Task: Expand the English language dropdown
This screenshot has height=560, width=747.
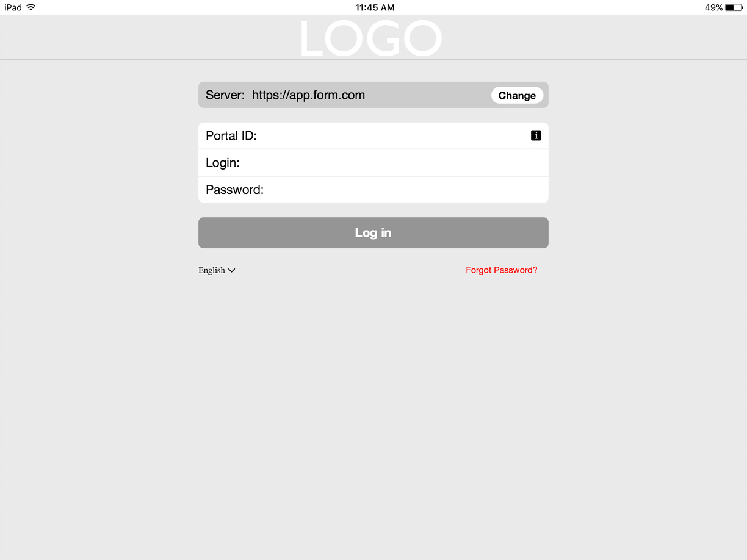Action: coord(217,270)
